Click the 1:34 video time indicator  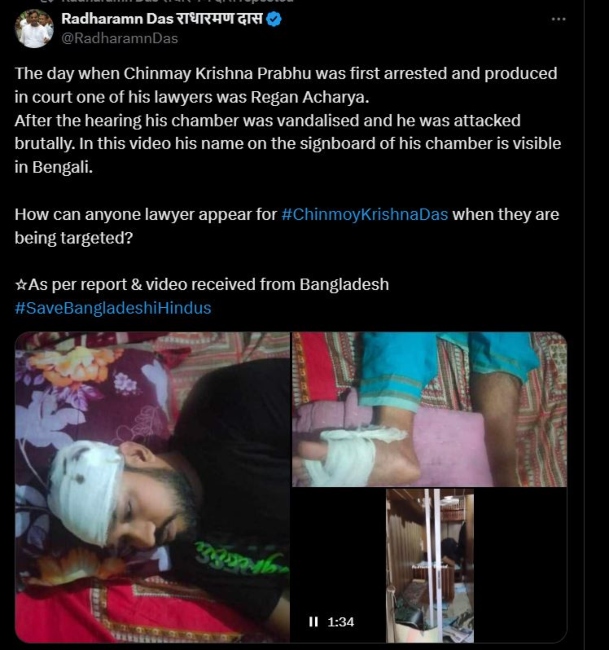tap(341, 622)
